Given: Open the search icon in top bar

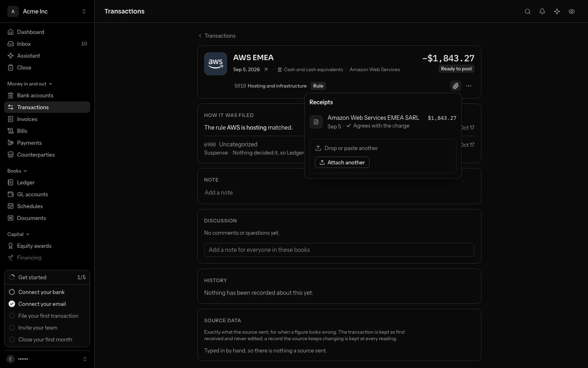Looking at the screenshot, I should pyautogui.click(x=528, y=11).
